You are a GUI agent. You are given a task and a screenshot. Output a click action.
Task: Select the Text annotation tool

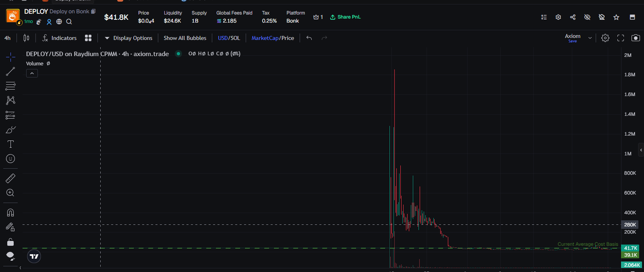click(x=10, y=144)
